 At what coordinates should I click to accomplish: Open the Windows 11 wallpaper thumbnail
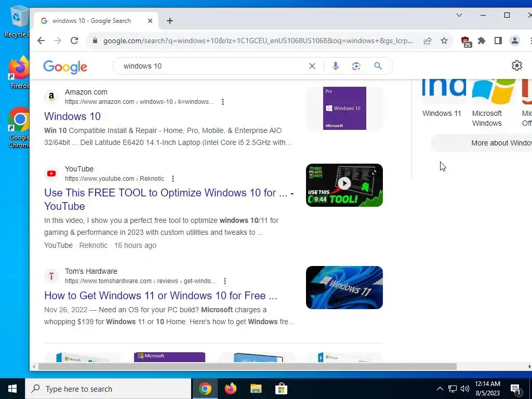(344, 287)
